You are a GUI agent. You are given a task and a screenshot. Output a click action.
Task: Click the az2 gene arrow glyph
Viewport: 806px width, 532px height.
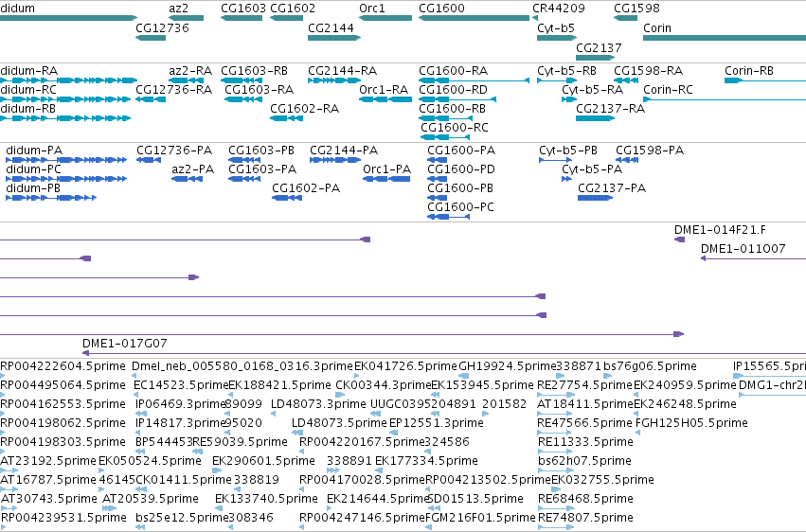pos(186,19)
